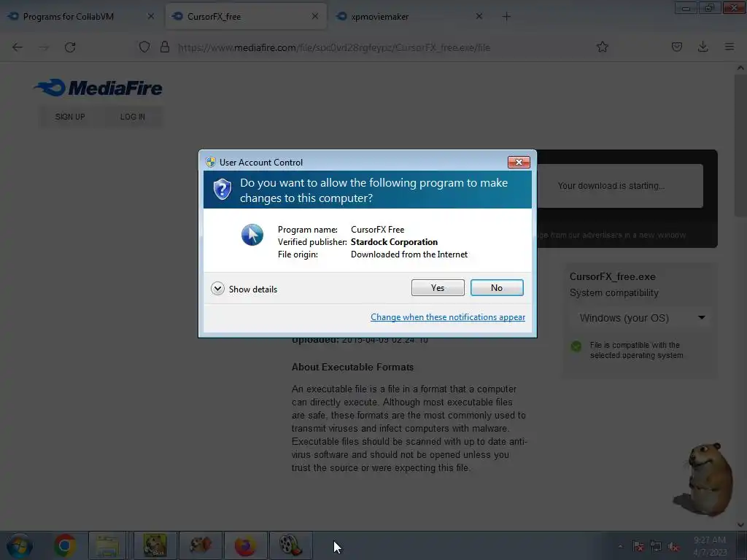This screenshot has height=560, width=747.
Task: Click the volume muted tray icon
Action: (x=673, y=547)
